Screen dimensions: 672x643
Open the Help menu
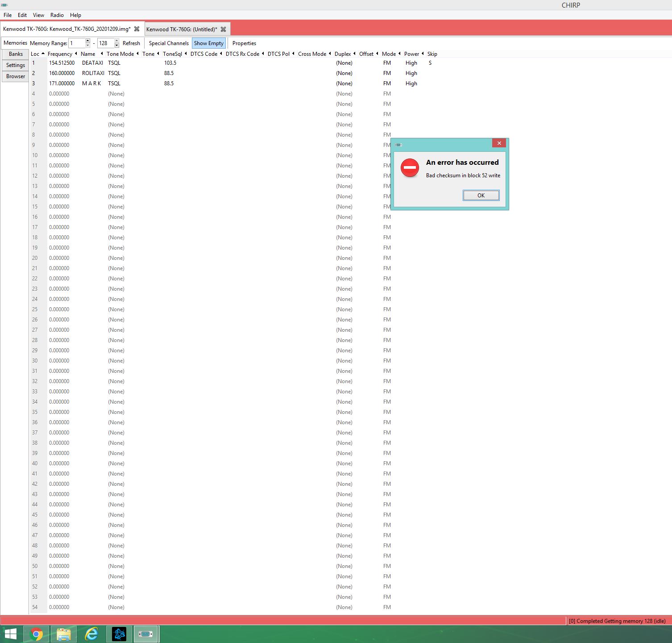[75, 15]
